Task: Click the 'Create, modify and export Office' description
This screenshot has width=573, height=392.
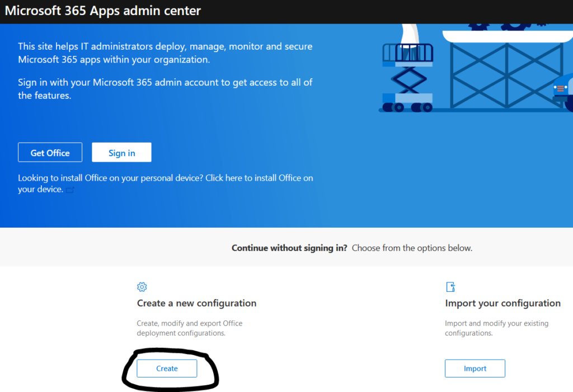Action: click(190, 328)
